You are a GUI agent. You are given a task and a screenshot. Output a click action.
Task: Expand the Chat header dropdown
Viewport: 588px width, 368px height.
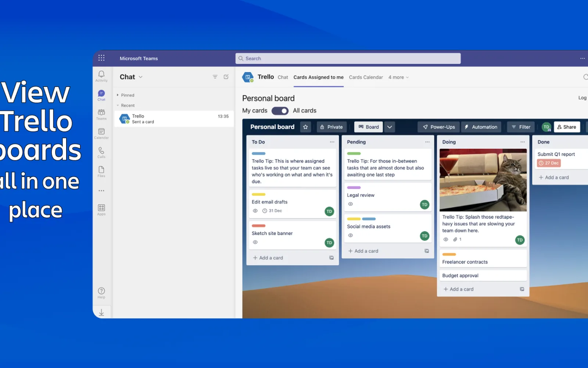pos(140,77)
